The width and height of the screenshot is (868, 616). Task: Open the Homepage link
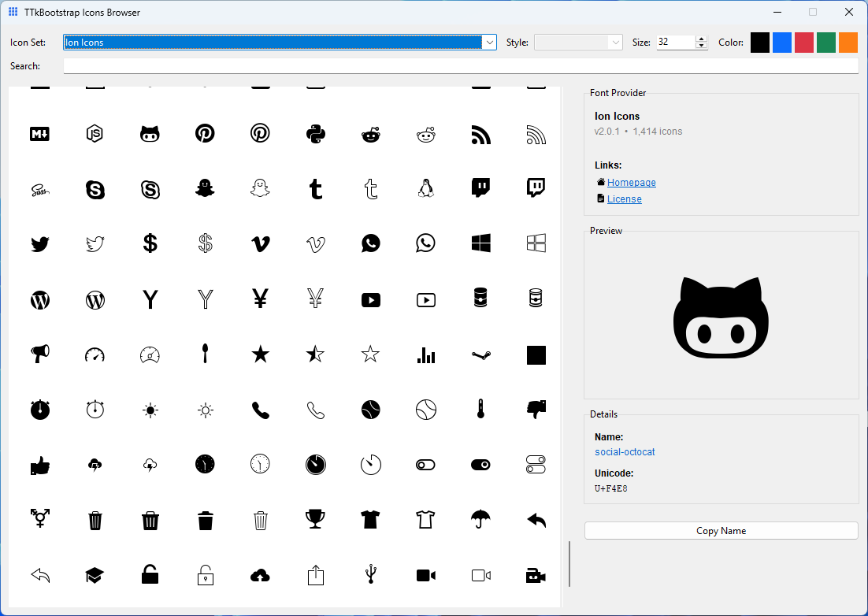tap(631, 182)
